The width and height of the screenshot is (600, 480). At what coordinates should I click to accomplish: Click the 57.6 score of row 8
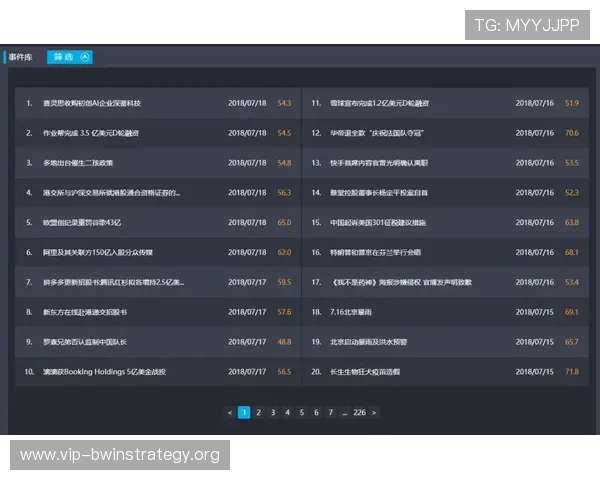pyautogui.click(x=284, y=312)
